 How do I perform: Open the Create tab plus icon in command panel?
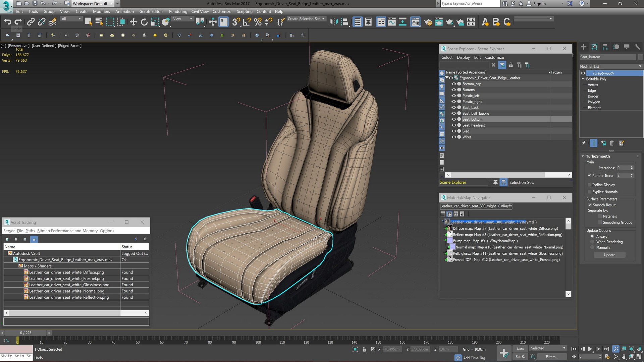(584, 47)
